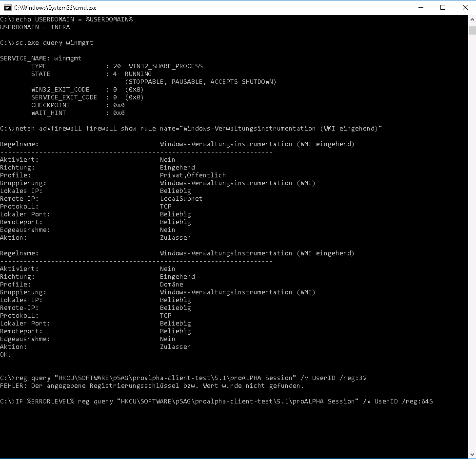Click the scrollbar up arrow
Image resolution: width=476 pixels, height=459 pixels.
[x=472, y=19]
